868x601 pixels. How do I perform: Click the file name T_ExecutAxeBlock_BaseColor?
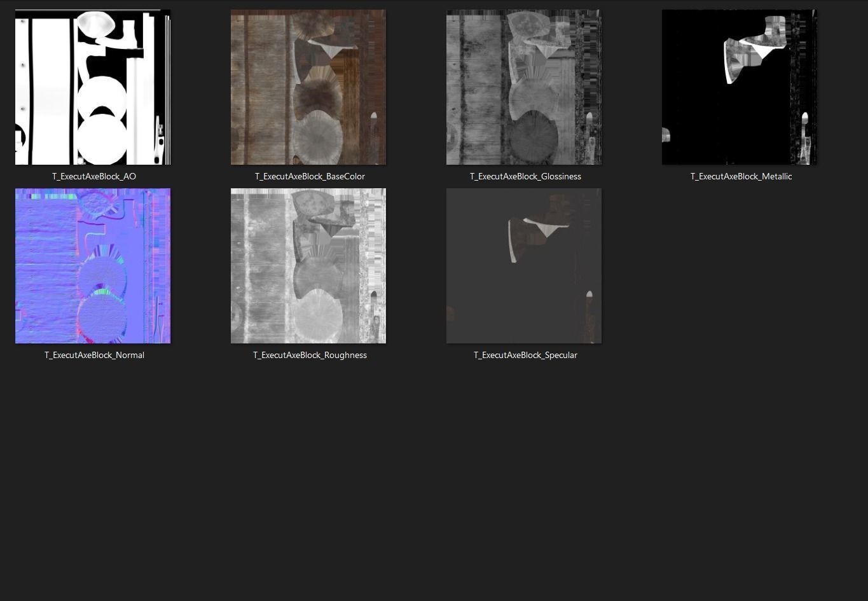coord(310,176)
